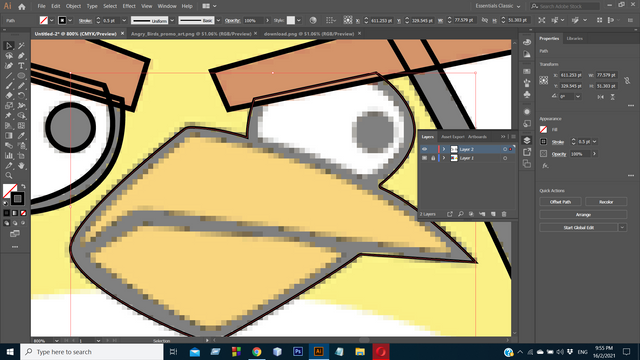Click the Arrange button
The height and width of the screenshot is (360, 640).
[x=583, y=215]
